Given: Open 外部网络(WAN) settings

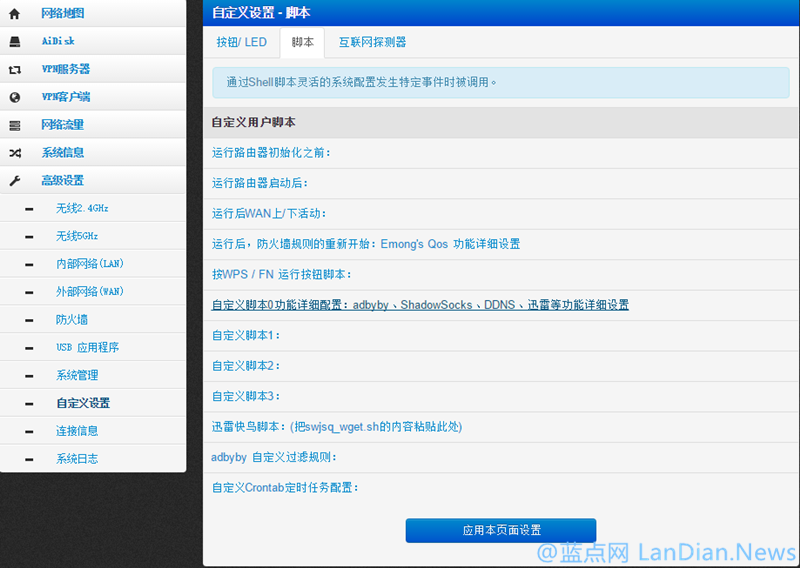Looking at the screenshot, I should [x=92, y=291].
